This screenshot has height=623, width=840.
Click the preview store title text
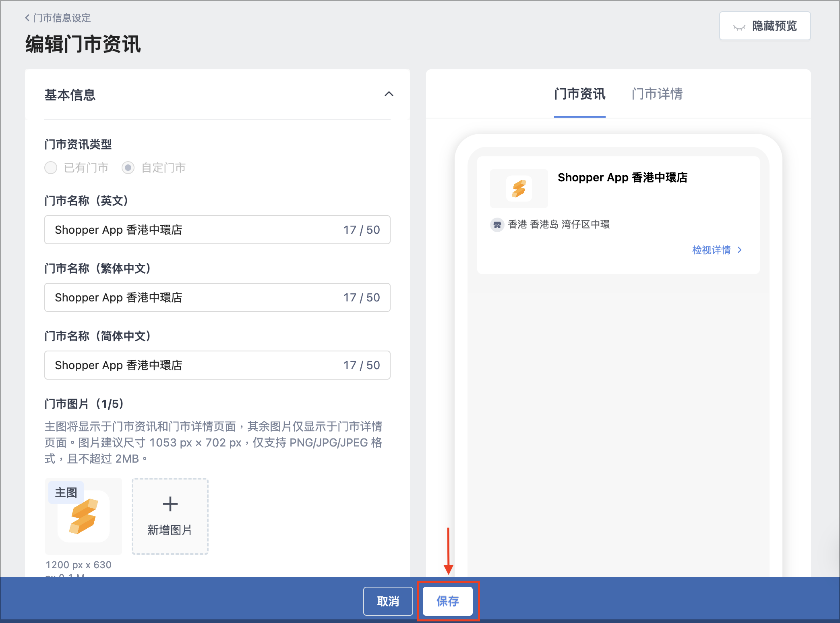point(623,177)
